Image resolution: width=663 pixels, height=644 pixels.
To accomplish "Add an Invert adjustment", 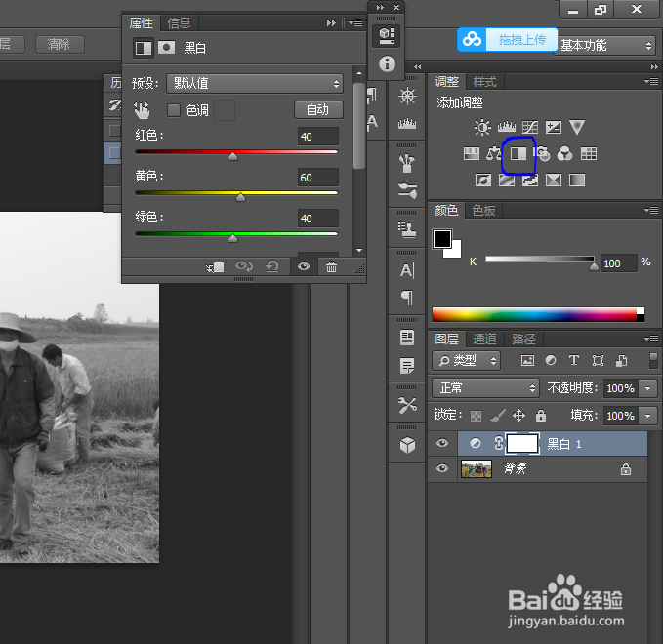I will (x=483, y=181).
